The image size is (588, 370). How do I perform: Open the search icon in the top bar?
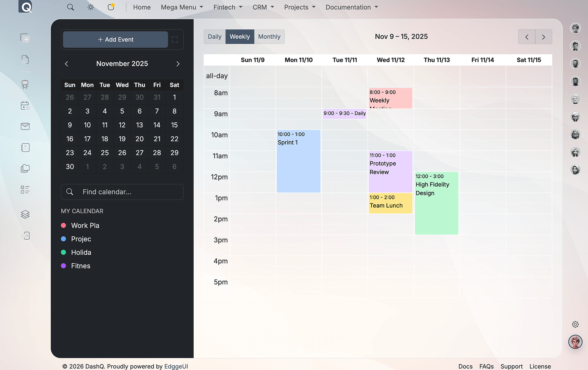coord(70,7)
